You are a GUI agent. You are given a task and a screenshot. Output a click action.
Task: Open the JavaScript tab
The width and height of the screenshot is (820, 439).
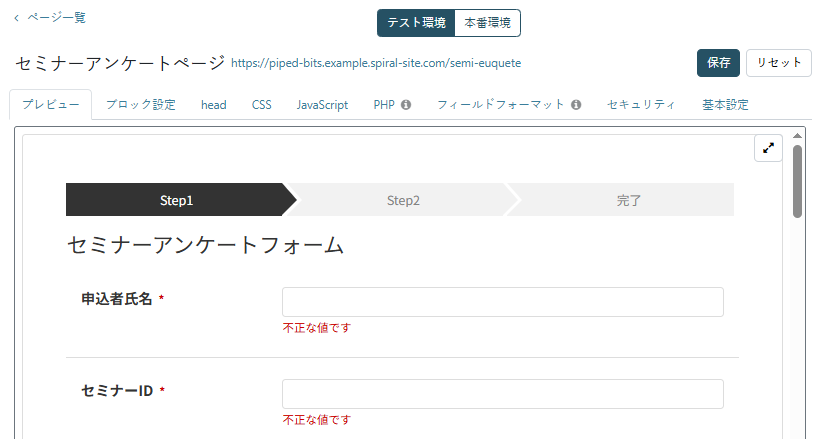pos(322,105)
